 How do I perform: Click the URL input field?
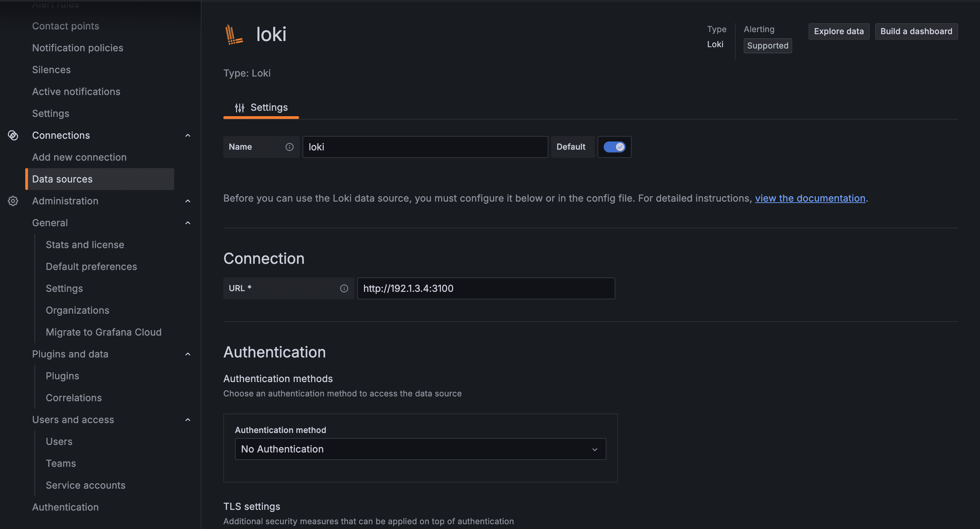pos(486,288)
